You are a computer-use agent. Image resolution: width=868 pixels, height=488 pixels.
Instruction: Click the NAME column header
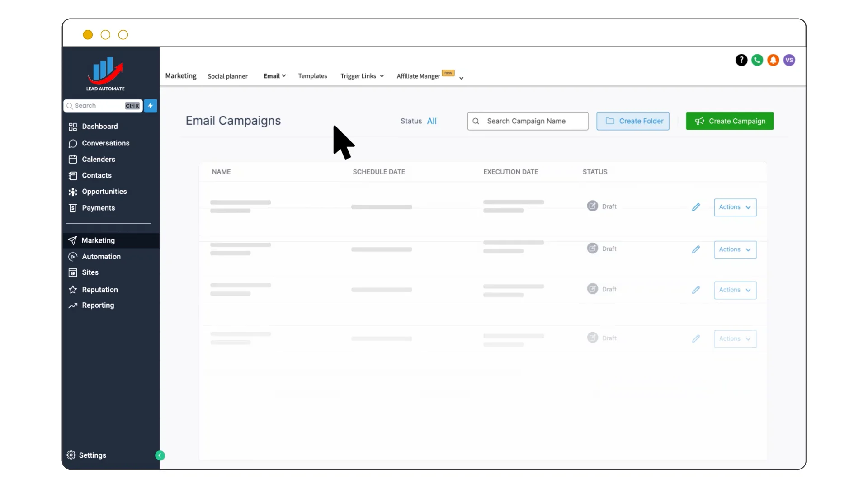click(221, 172)
